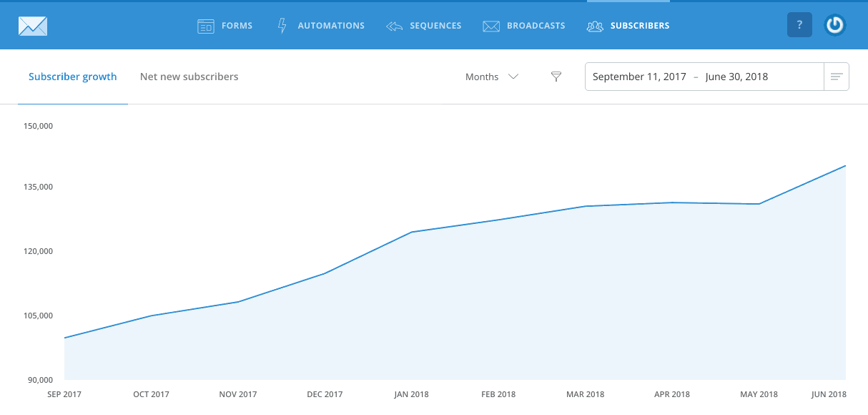
Task: Open the date range options menu icon
Action: [837, 77]
